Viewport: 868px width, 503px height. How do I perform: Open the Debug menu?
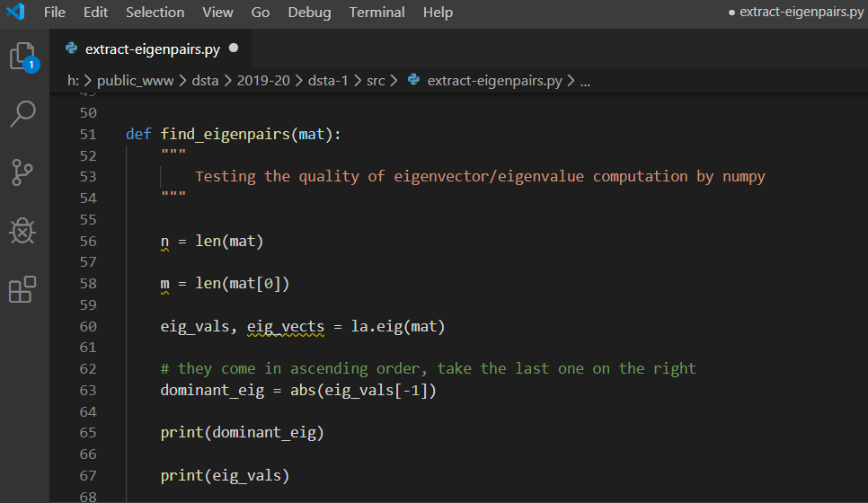(309, 13)
